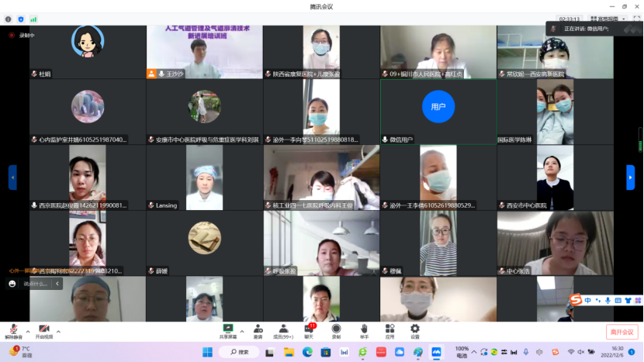Select 王莎莎 presenter video tile
Viewport: 644px width, 362px height.
point(204,52)
